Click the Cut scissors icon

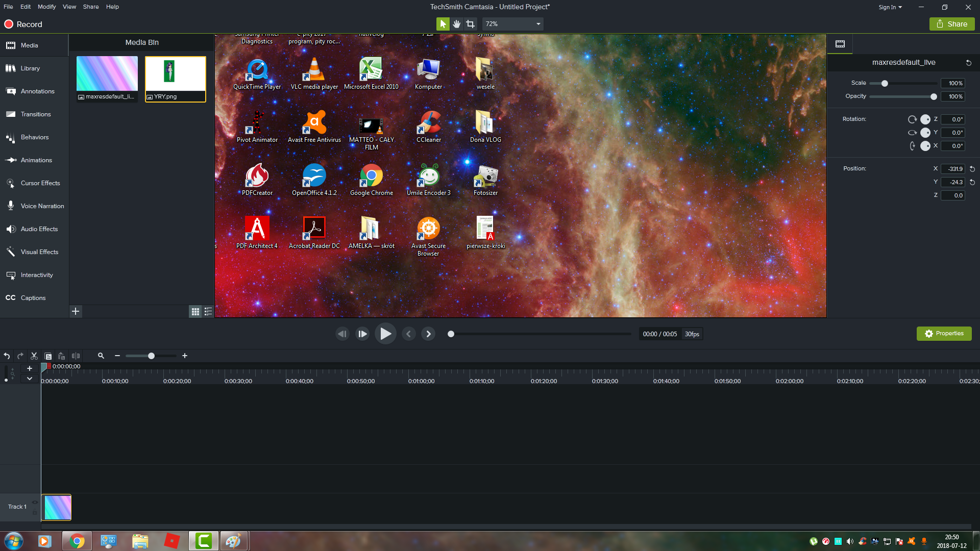[34, 356]
